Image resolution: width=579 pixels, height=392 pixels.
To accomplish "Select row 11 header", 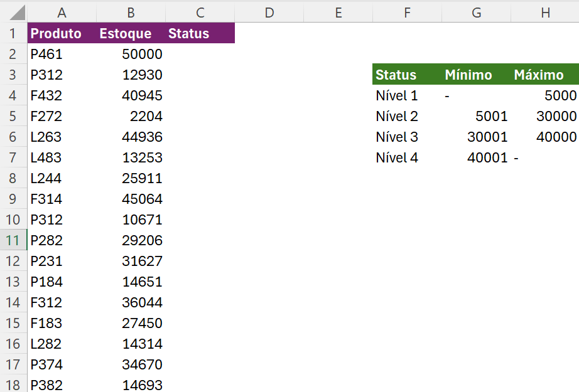I will click(x=13, y=240).
